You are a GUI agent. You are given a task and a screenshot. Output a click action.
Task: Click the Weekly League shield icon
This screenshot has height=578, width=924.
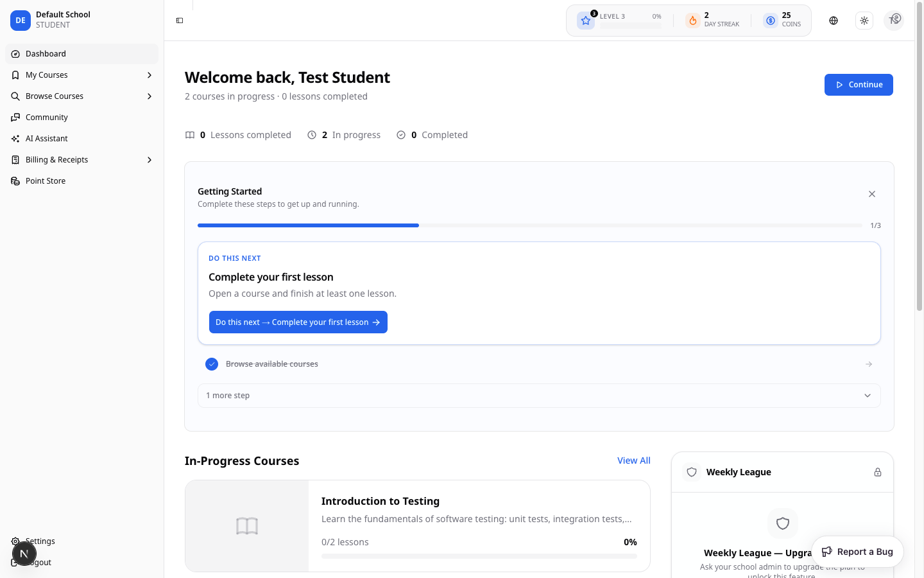click(x=692, y=472)
